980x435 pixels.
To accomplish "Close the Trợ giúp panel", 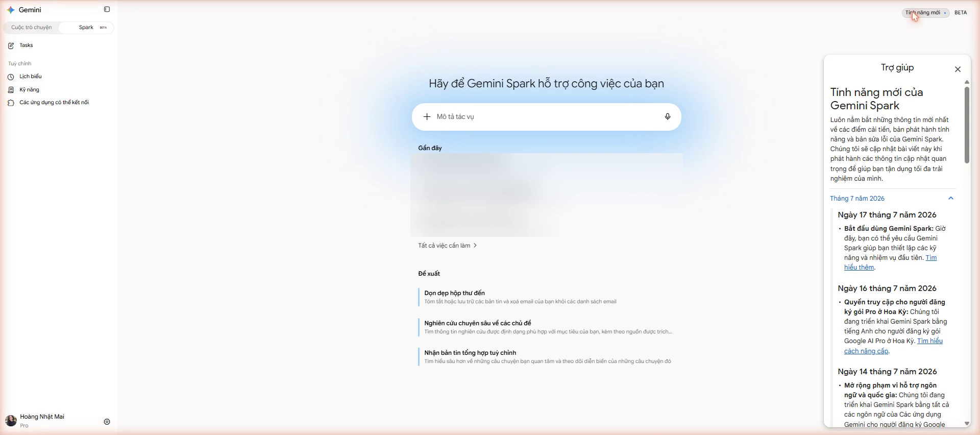I will pyautogui.click(x=958, y=69).
